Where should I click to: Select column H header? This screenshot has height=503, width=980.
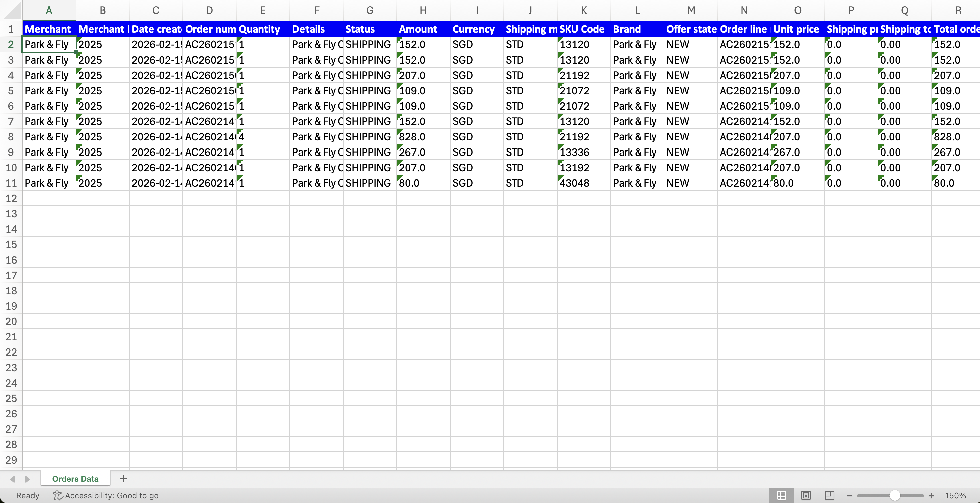(423, 11)
